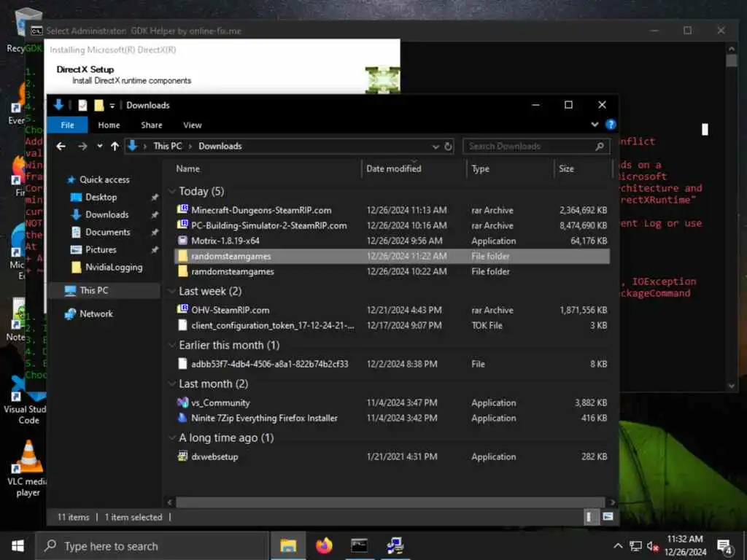Click the New folder quick access icon
This screenshot has height=560, width=747.
[98, 105]
